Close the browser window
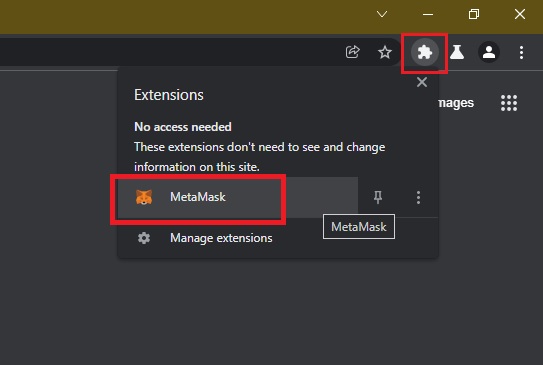The width and height of the screenshot is (543, 365). click(520, 14)
